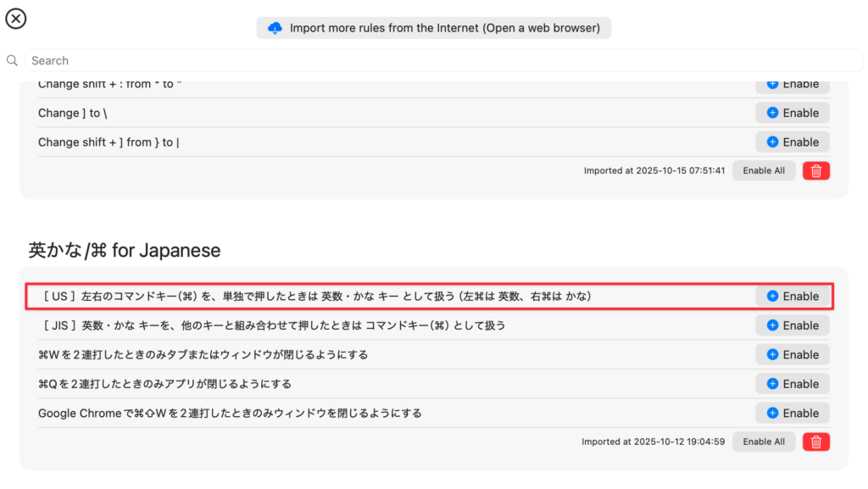Viewport: 868px width, 489px height.
Task: Click the circled X close icon
Action: pos(16,19)
